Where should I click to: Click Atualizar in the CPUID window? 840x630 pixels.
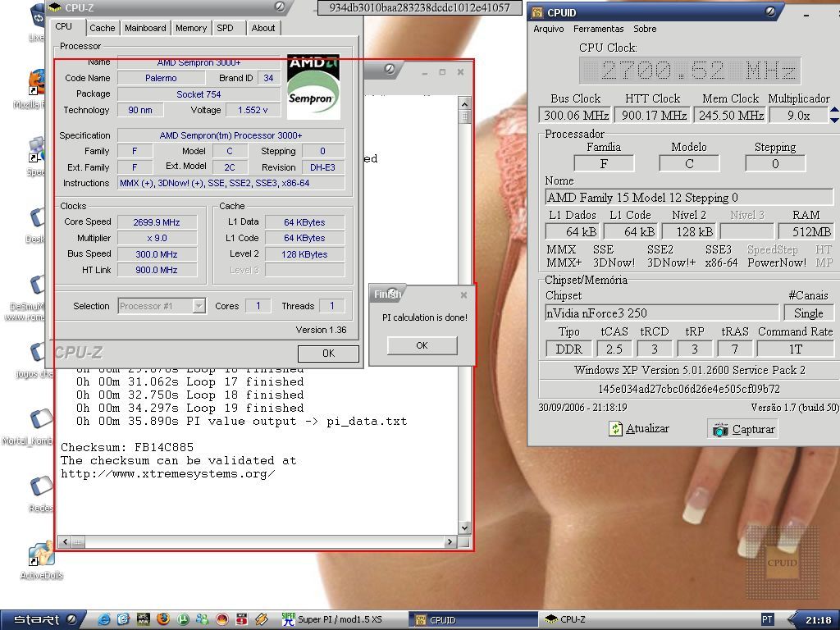click(639, 428)
